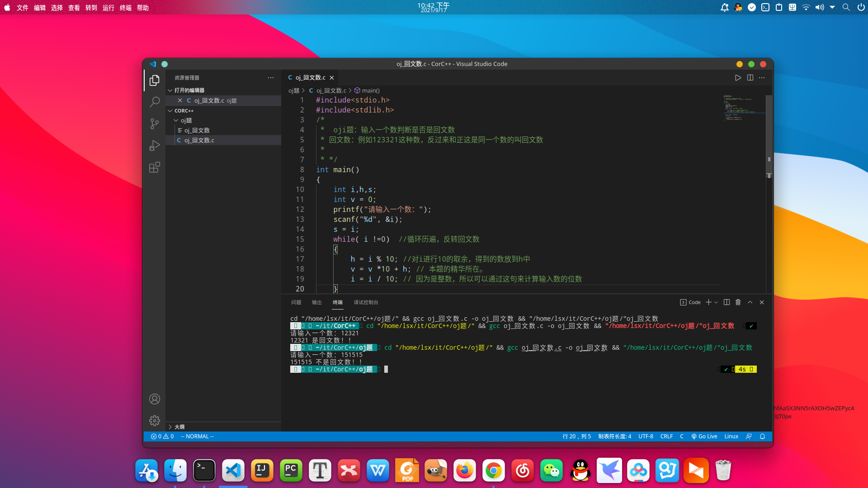
Task: Click the editor vertical scrollbar
Action: (769, 136)
